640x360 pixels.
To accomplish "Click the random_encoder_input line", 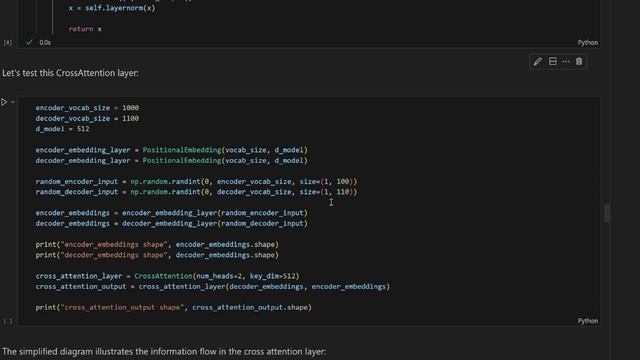I will pyautogui.click(x=196, y=181).
